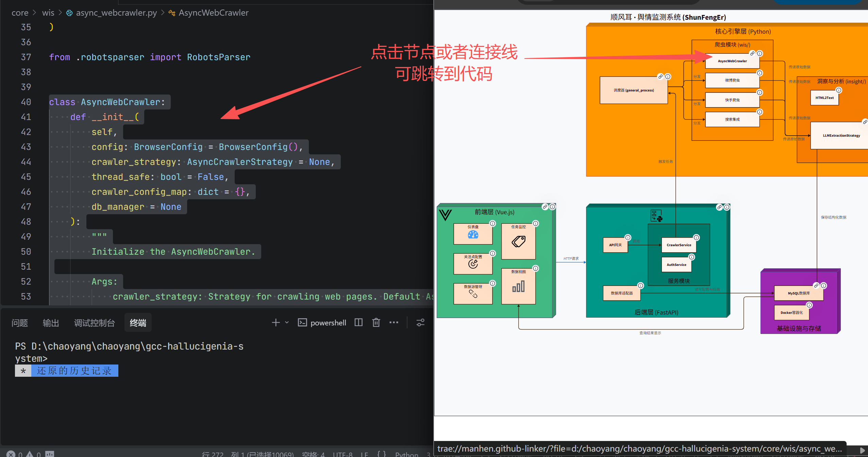868x457 pixels.
Task: Click the new terminal plus icon
Action: [276, 322]
